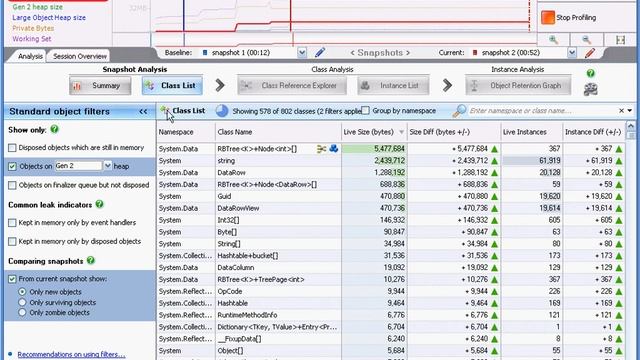640x360 pixels.
Task: Open the search box history dropdown arrow
Action: pos(630,111)
